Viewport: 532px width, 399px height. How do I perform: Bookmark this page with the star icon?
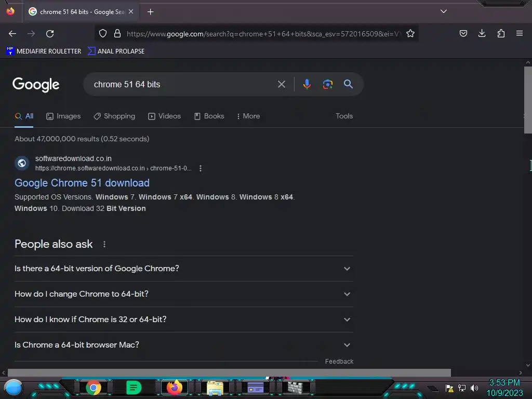(410, 34)
